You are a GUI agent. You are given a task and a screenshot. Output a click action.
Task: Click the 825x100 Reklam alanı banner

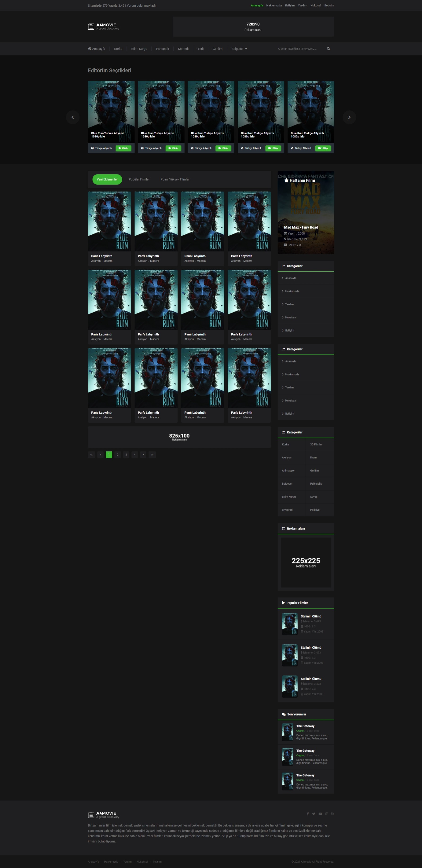pos(179,437)
